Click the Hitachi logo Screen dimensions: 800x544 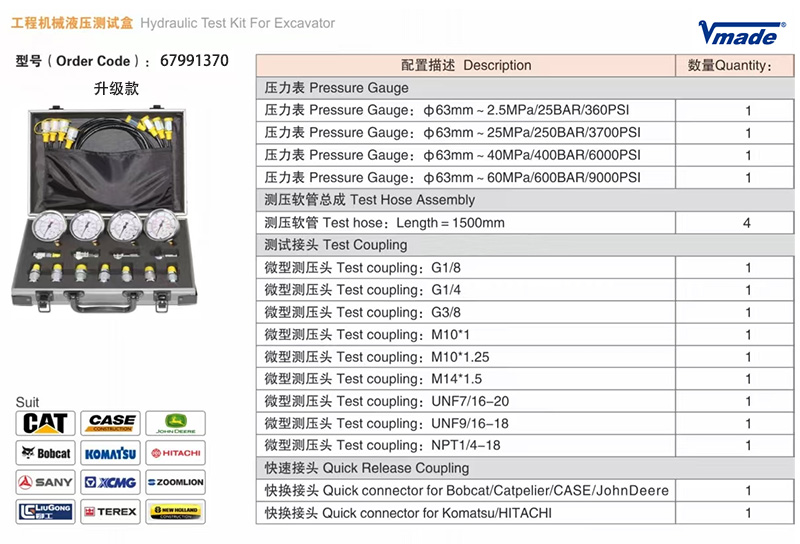pos(176,453)
